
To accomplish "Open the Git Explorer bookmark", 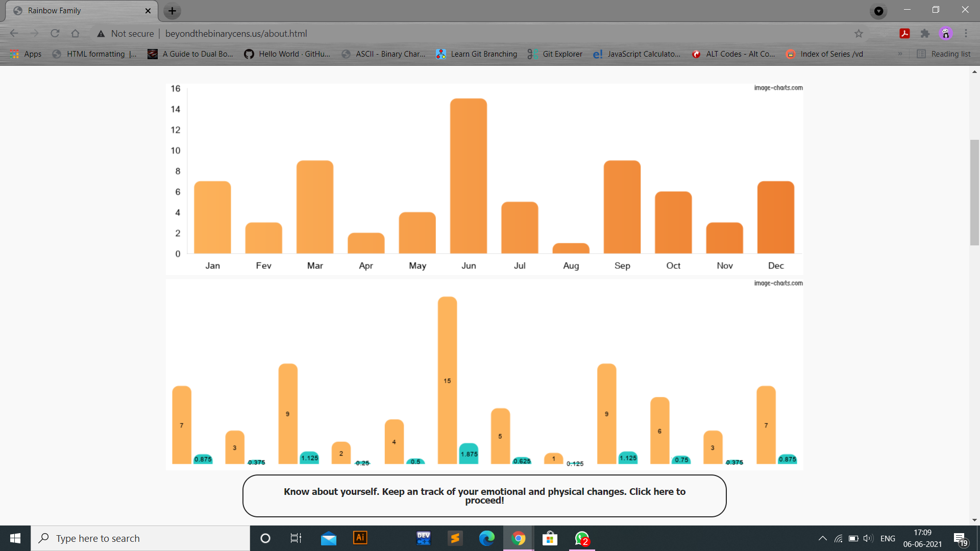I will pos(555,54).
